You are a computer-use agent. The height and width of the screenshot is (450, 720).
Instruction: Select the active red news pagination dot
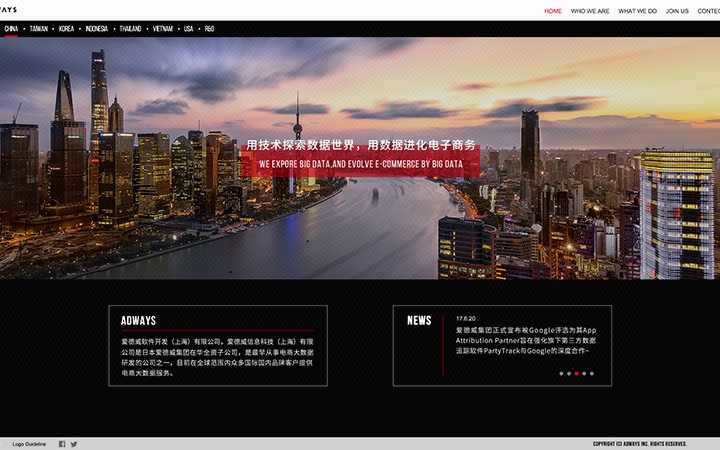[576, 373]
